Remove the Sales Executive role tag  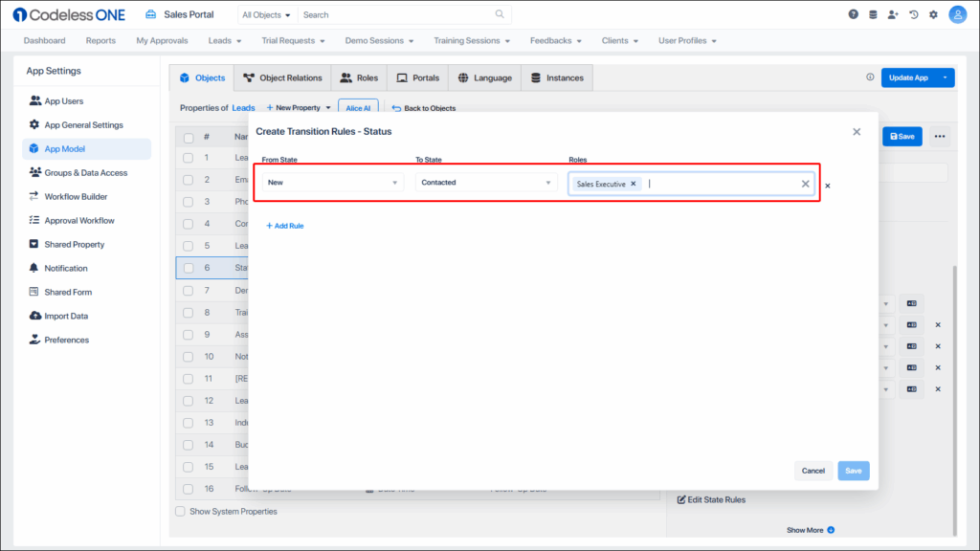pyautogui.click(x=634, y=184)
